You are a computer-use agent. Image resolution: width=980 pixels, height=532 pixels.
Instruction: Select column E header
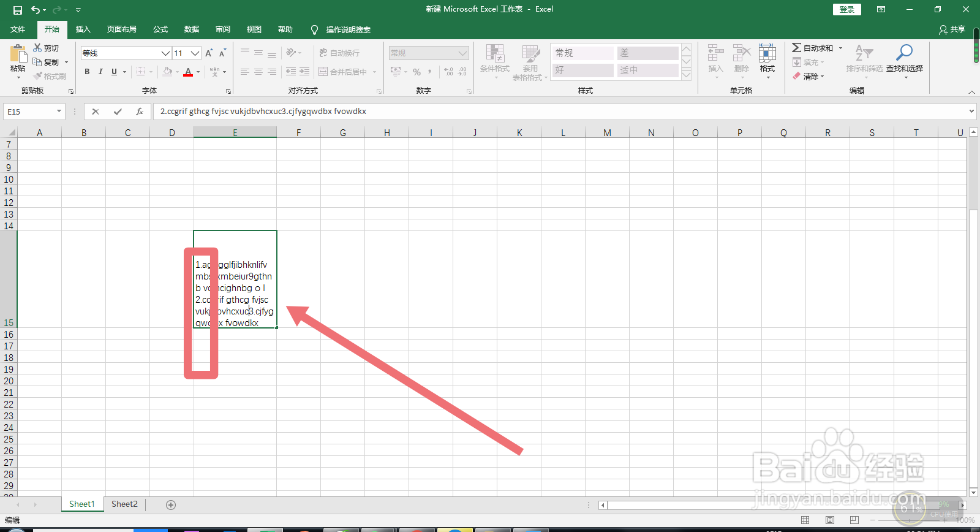coord(235,132)
